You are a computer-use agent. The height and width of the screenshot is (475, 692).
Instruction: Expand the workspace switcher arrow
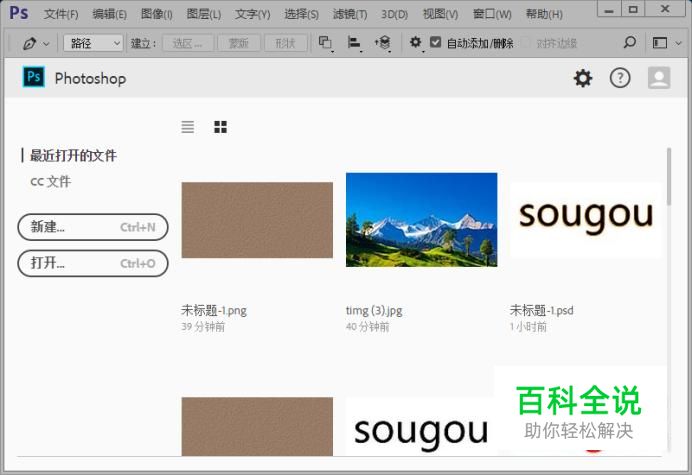[679, 43]
